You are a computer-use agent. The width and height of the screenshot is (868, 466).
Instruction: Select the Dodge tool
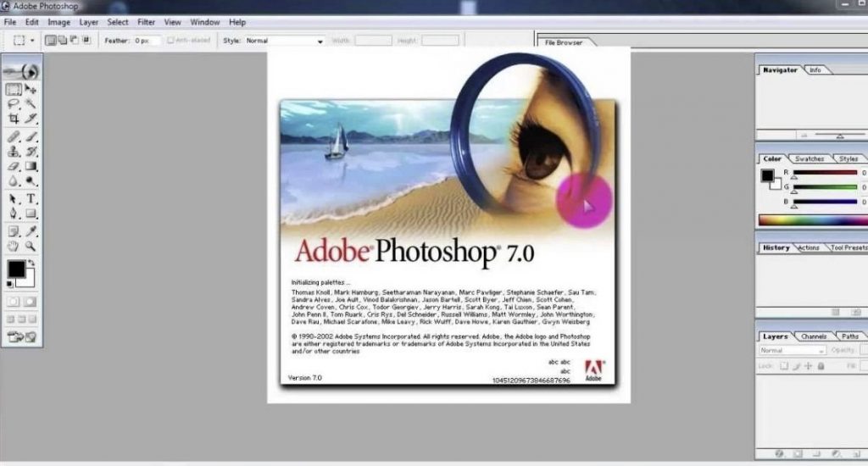point(31,181)
